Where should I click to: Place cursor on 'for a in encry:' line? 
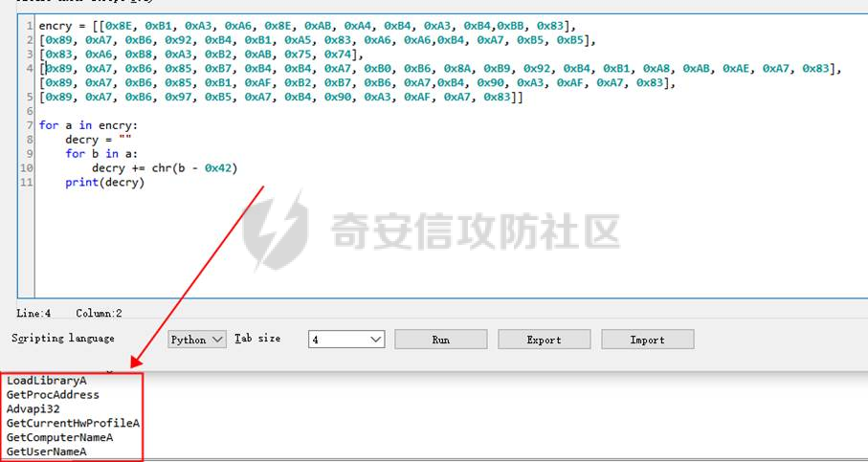click(88, 125)
